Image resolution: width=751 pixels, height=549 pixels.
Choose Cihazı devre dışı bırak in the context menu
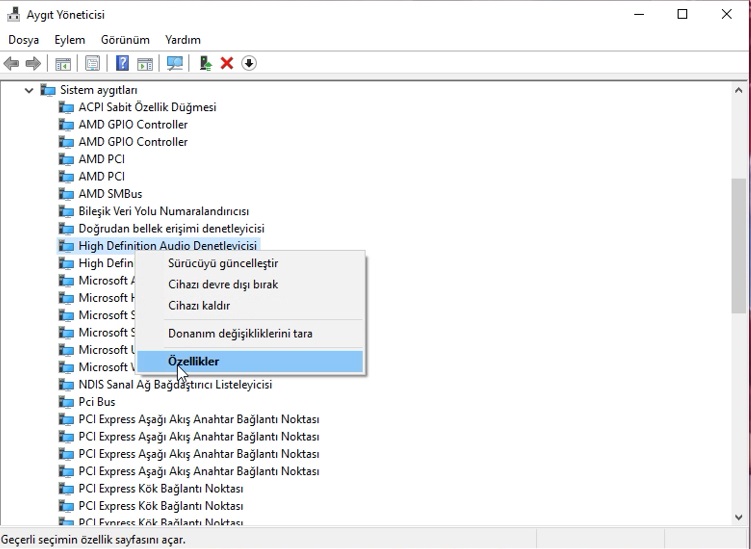[x=250, y=284]
